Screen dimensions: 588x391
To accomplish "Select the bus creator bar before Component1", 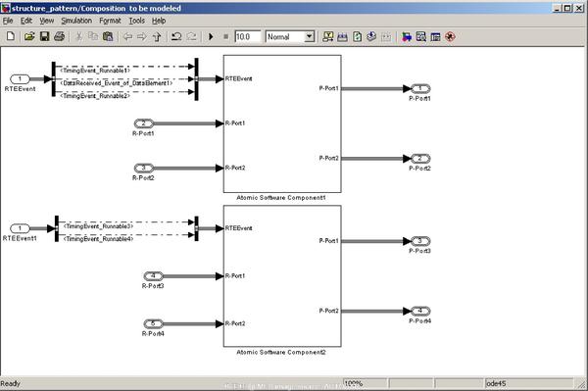I will pos(197,79).
